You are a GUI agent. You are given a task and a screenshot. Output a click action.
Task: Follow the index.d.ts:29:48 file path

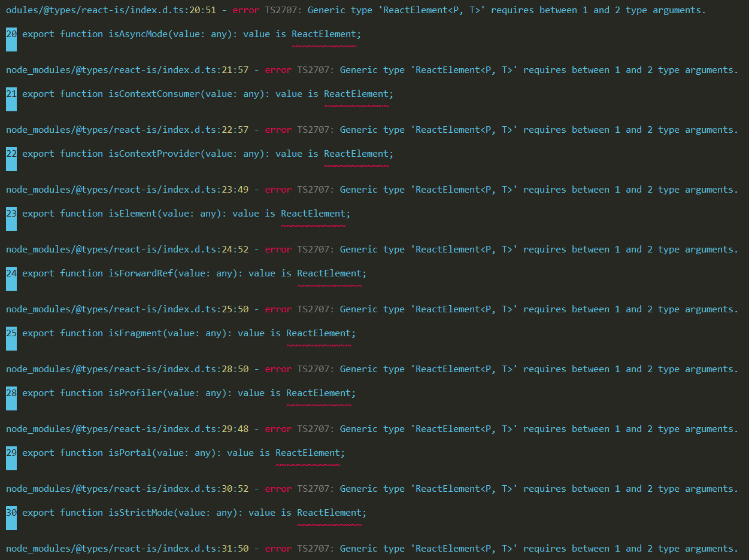pos(127,429)
